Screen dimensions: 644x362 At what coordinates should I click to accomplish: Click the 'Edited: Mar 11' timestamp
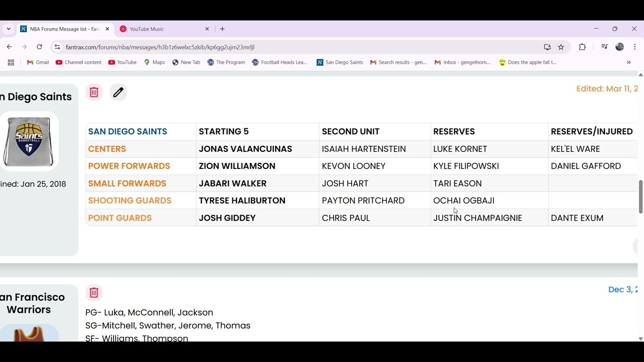coord(607,88)
